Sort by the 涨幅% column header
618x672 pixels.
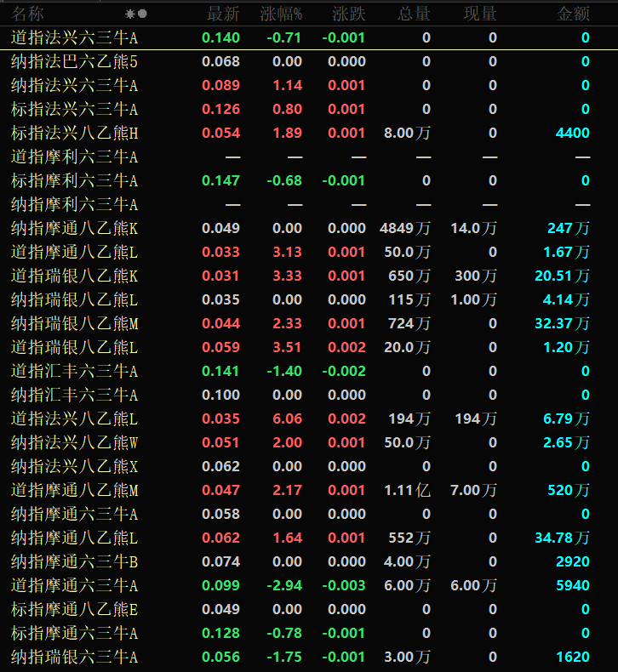(281, 14)
